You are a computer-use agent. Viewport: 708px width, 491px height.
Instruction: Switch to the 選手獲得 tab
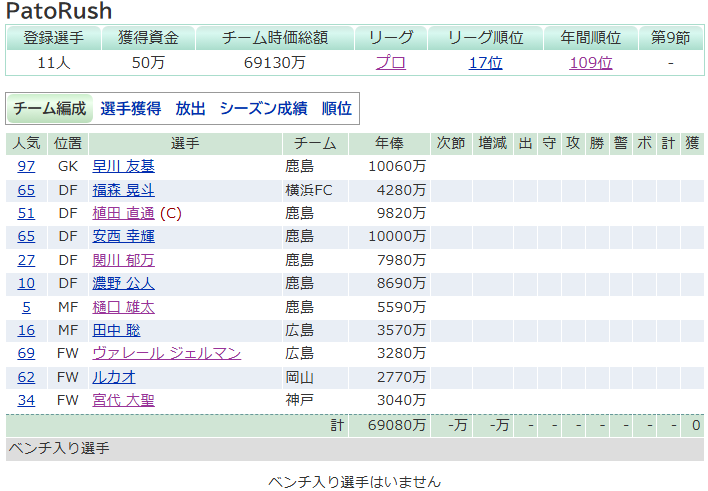(x=130, y=108)
